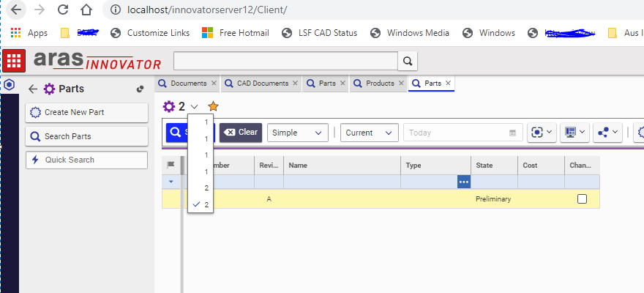Click the flag column header icon
This screenshot has width=644, height=293.
[x=171, y=166]
